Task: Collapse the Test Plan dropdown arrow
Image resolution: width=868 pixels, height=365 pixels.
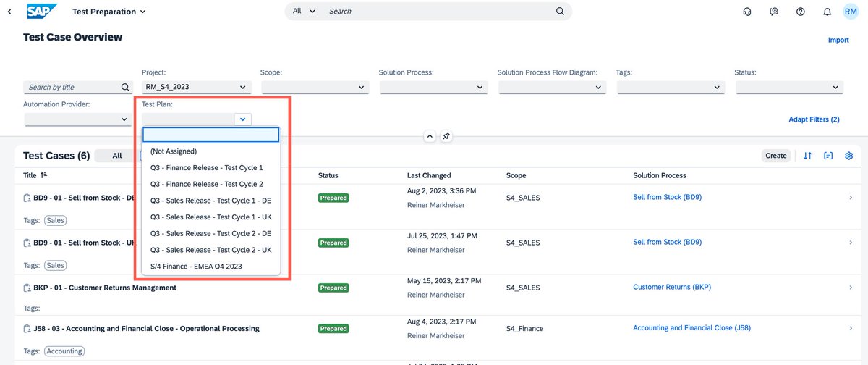Action: click(243, 119)
